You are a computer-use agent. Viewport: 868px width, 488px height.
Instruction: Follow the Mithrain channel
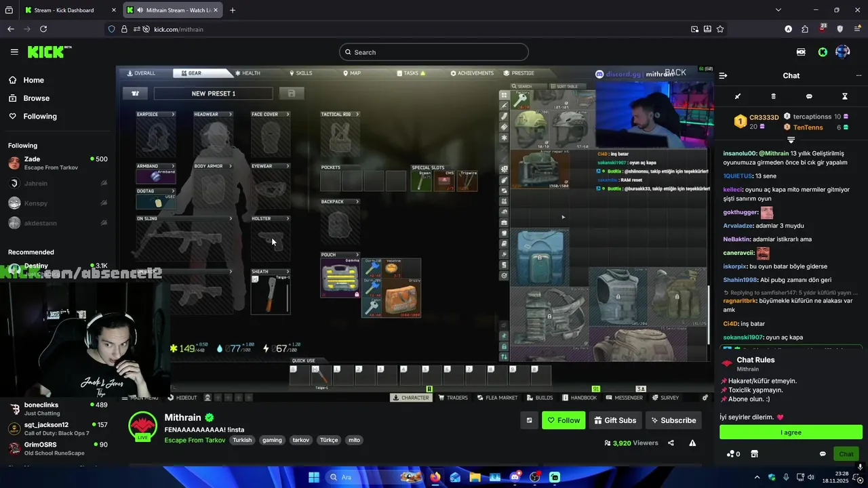tap(564, 420)
